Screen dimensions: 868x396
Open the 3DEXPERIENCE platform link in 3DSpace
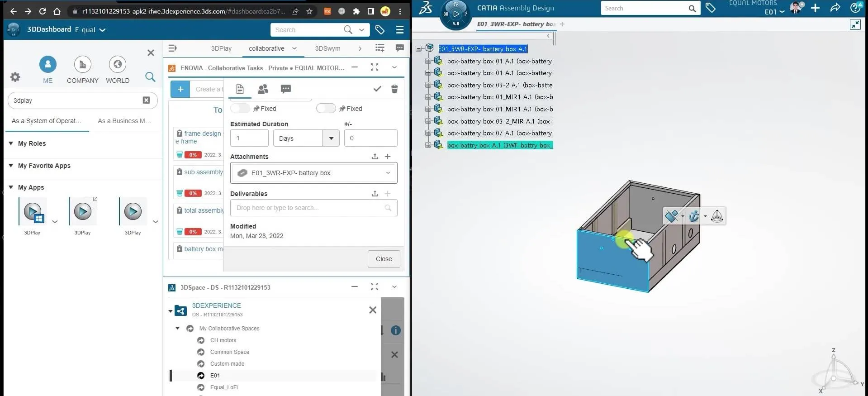point(217,305)
